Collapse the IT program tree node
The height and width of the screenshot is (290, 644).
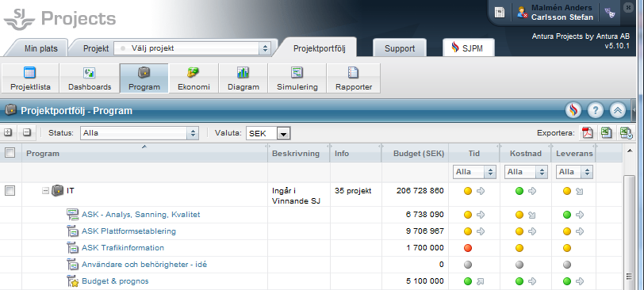(45, 191)
